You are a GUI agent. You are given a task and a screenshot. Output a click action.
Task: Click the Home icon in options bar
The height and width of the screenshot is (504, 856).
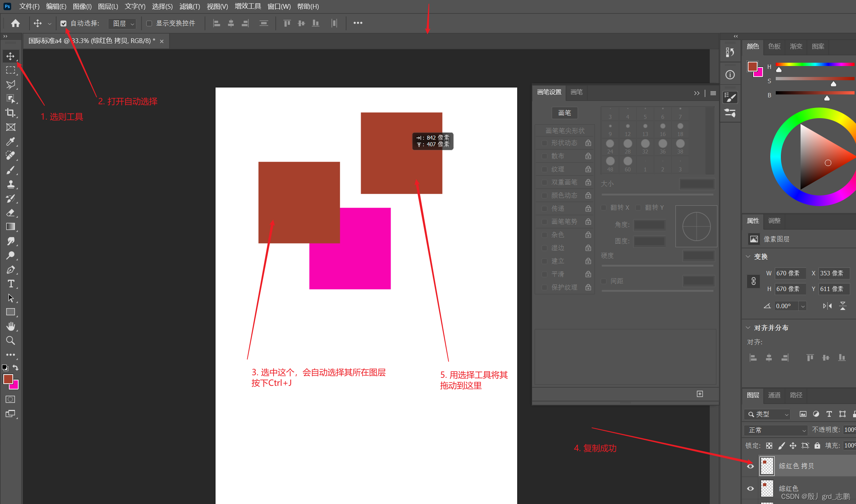(15, 23)
